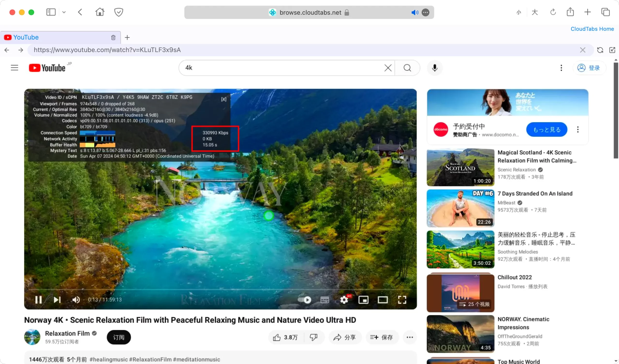Open the home page icon
The height and width of the screenshot is (364, 619).
100,12
